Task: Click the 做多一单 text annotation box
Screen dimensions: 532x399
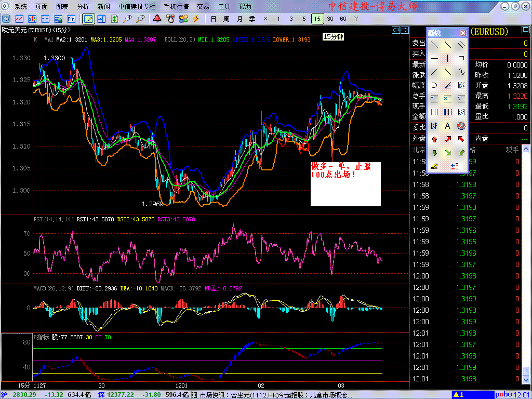Action: coord(345,184)
